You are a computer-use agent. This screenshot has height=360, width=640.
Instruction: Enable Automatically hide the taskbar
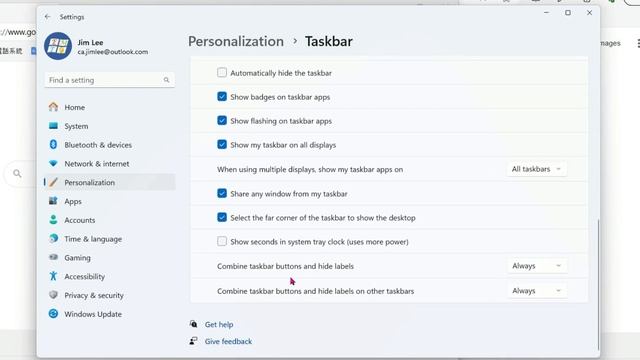(x=222, y=73)
